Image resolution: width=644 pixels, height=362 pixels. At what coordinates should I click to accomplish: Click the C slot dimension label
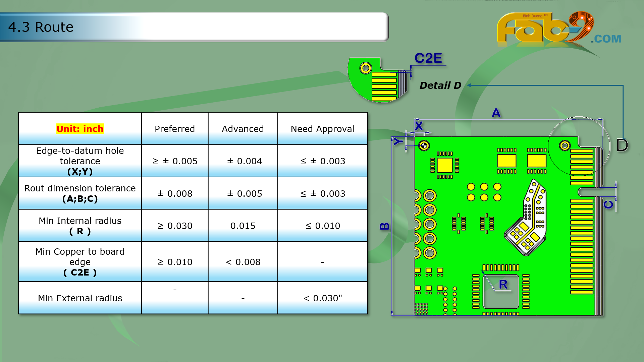608,204
